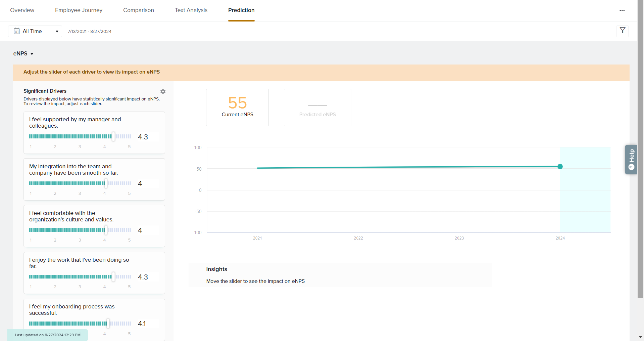Viewport: 644px width, 341px height.
Task: Click the enjoy the work slider handle
Action: (x=113, y=276)
